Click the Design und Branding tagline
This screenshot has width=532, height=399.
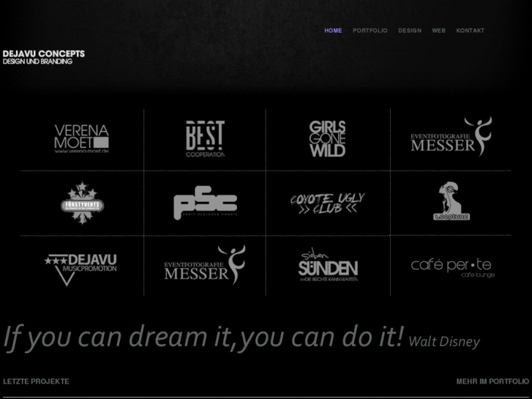(x=37, y=61)
